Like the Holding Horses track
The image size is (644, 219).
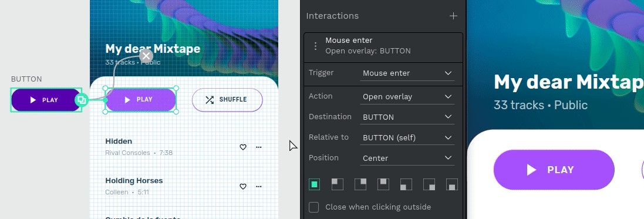(242, 187)
